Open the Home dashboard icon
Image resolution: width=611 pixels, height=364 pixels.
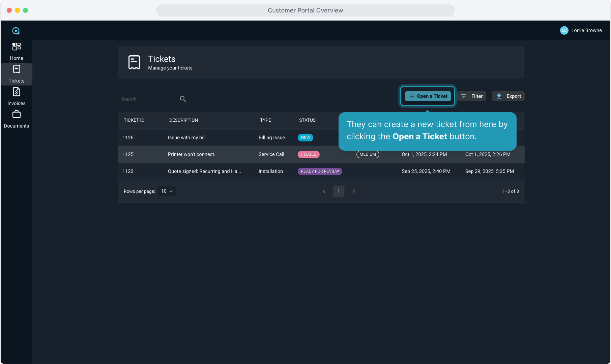(x=16, y=47)
